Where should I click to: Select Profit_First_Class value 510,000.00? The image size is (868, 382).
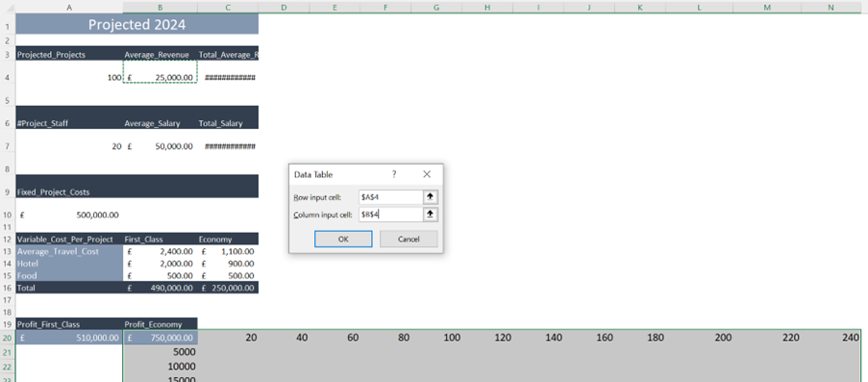tap(69, 337)
